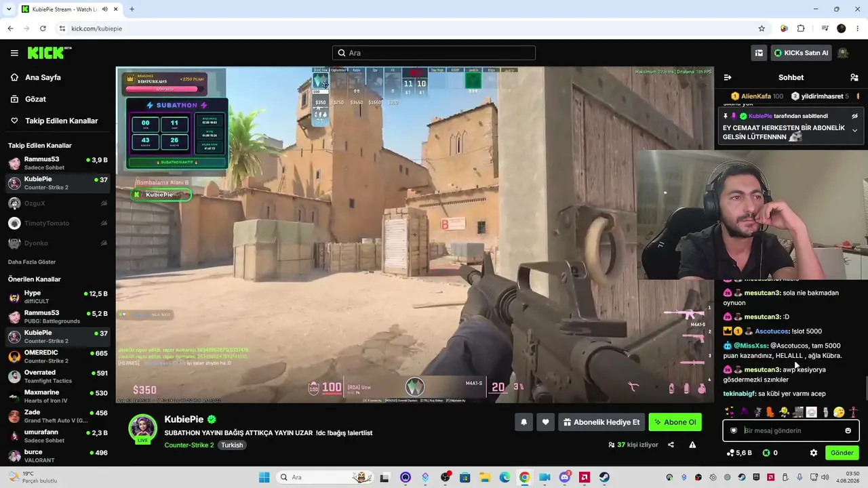Select the hearts quick emote
This screenshot has height=488, width=868.
coord(729,412)
